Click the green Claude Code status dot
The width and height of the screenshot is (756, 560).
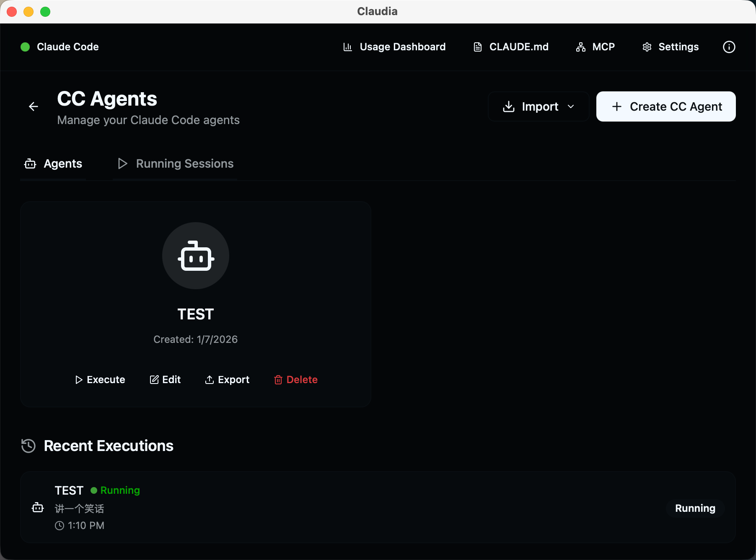click(25, 47)
